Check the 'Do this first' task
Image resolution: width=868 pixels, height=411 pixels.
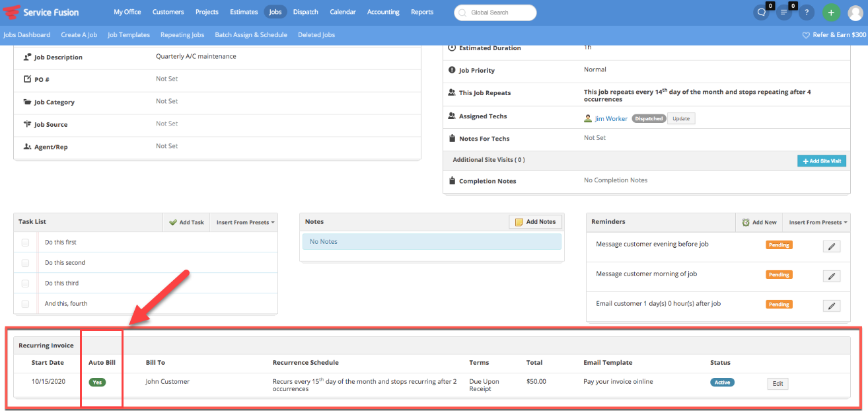[x=25, y=243]
